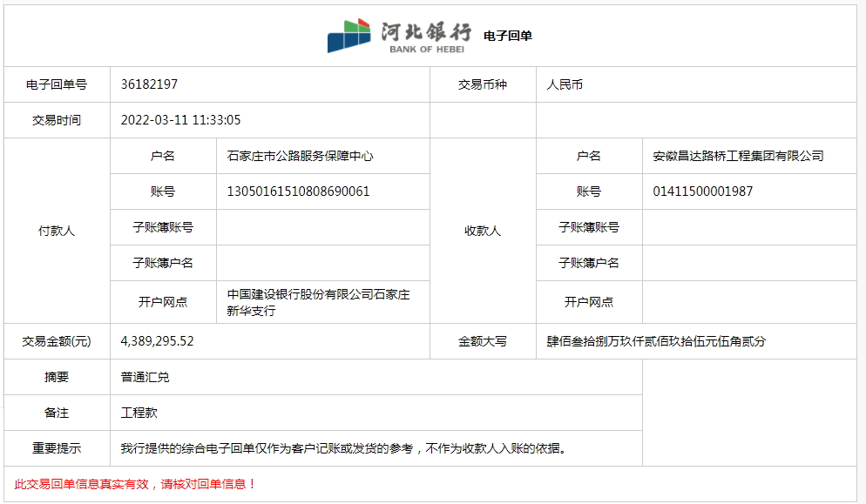Click the transaction time 2022-03-11 11:33:05

180,120
